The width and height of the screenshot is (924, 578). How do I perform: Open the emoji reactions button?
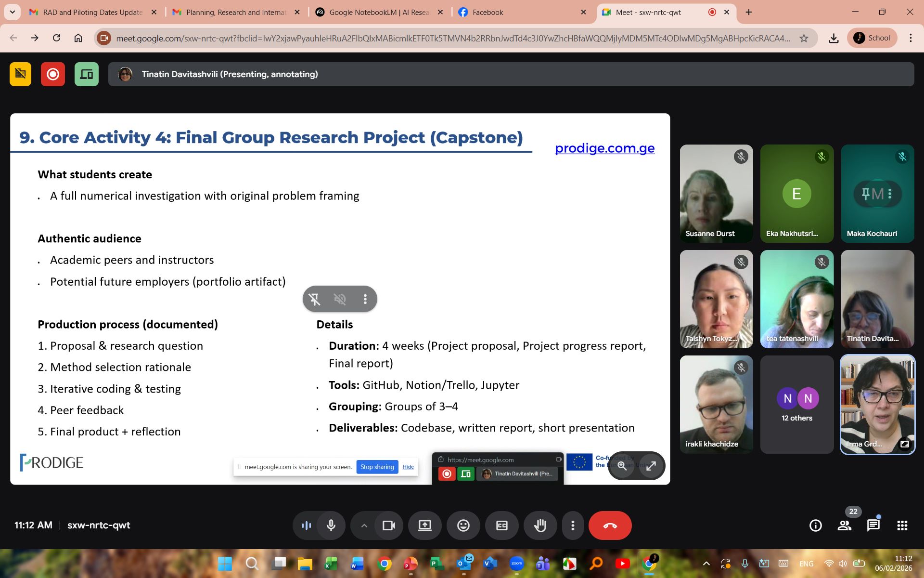pos(463,525)
